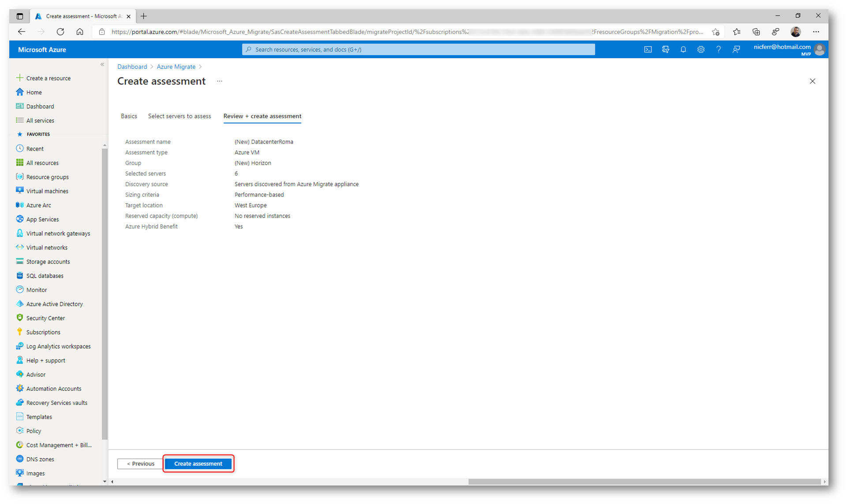
Task: Open Security Center in sidebar
Action: (x=45, y=318)
